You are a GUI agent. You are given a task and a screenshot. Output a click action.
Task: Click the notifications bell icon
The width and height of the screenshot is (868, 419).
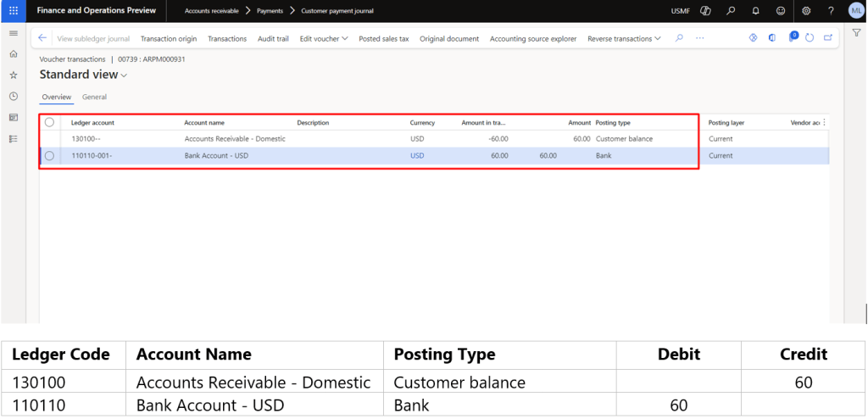[755, 10]
